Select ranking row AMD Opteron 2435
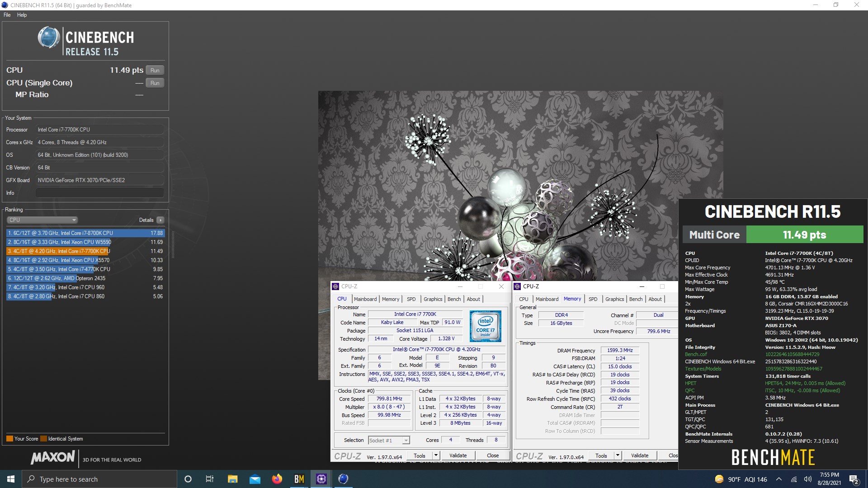This screenshot has width=868, height=488. tap(85, 278)
